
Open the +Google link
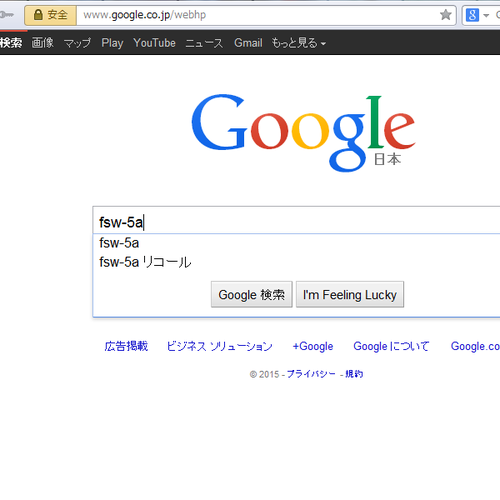[313, 346]
